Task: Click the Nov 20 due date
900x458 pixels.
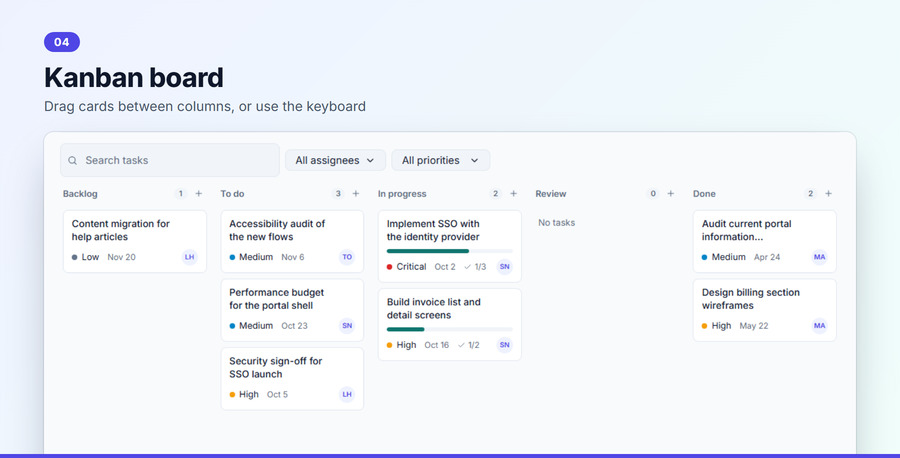Action: pyautogui.click(x=122, y=257)
